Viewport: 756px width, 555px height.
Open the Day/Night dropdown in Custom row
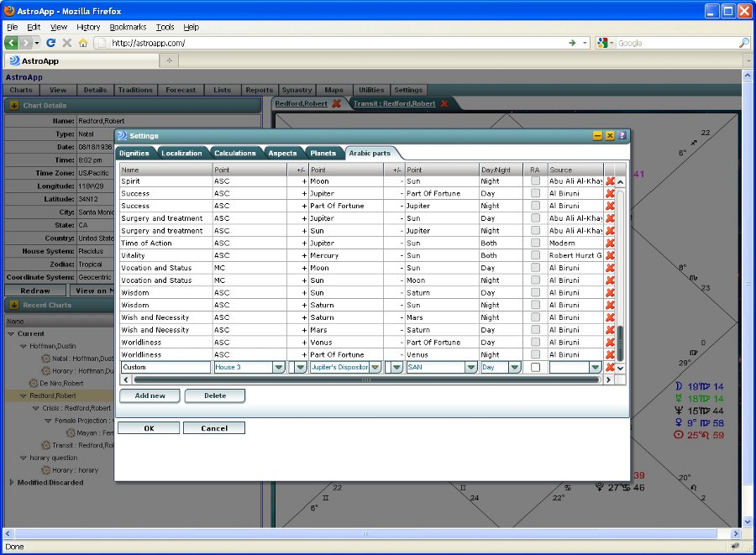coord(514,368)
